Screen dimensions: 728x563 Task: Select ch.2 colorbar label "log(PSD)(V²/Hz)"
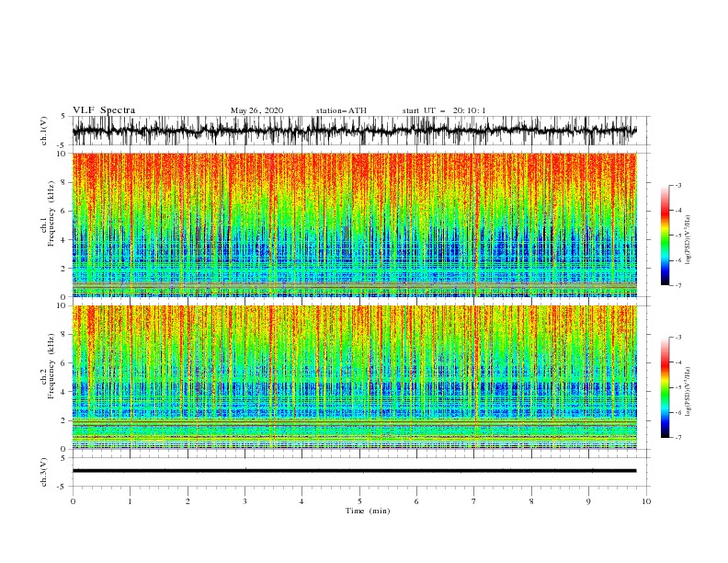(688, 391)
